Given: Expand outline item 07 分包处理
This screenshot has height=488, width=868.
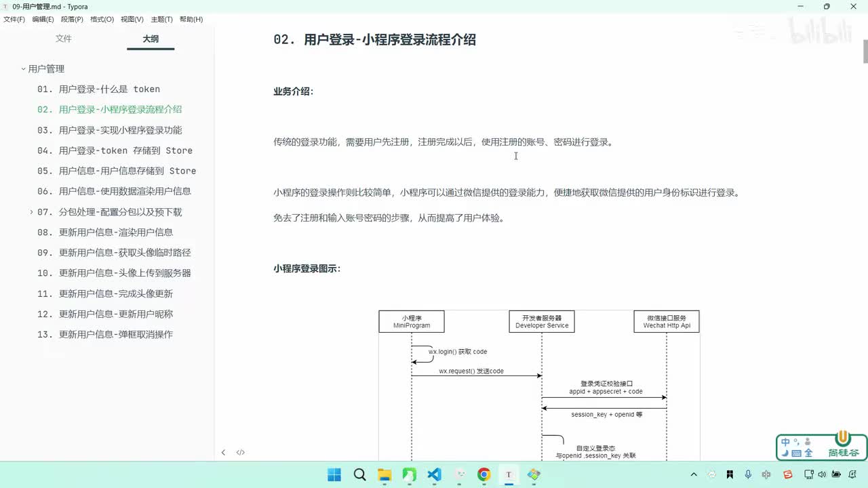Looking at the screenshot, I should 31,212.
